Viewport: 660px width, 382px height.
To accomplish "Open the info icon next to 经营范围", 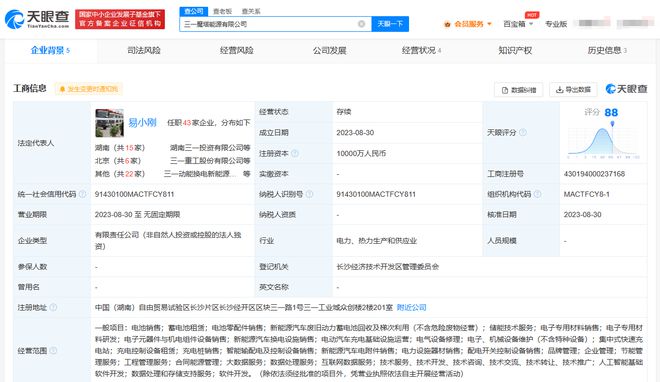I will (x=53, y=350).
